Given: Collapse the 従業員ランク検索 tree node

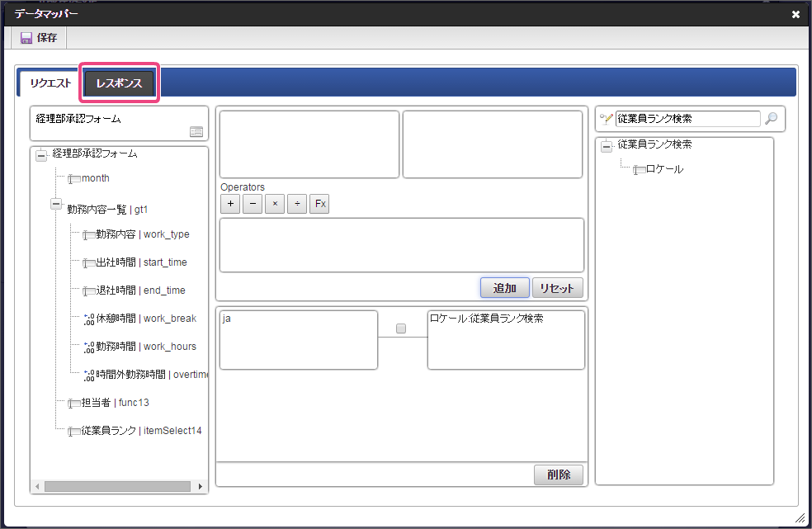Looking at the screenshot, I should point(607,147).
